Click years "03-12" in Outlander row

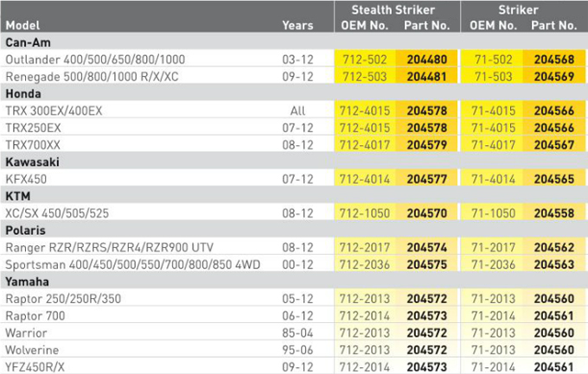pos(297,60)
